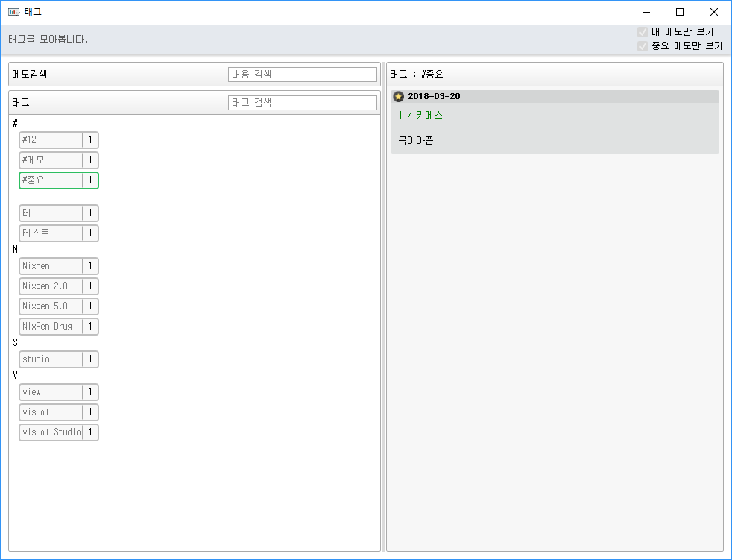
Task: Select the #메모 tag
Action: (58, 160)
